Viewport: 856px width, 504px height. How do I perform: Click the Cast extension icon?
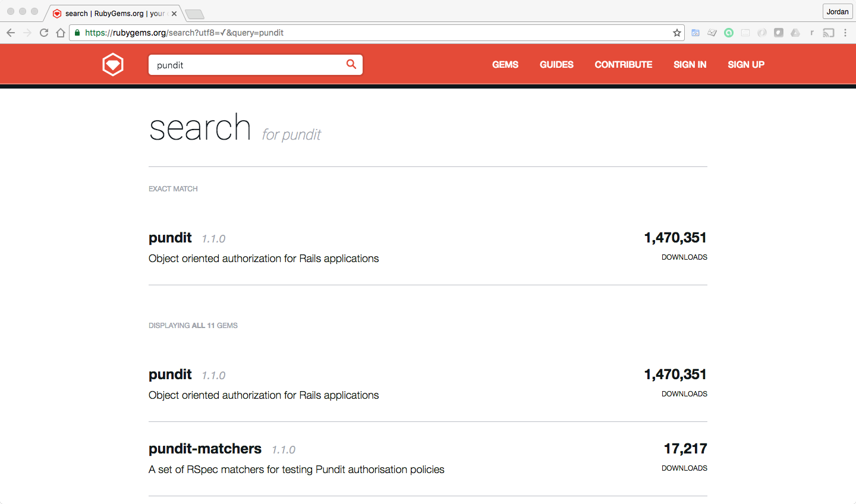point(829,33)
